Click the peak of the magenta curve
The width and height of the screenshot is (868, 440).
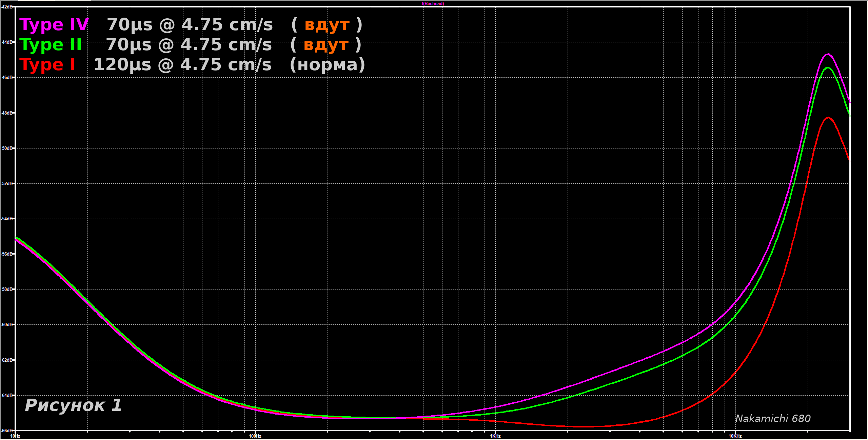[828, 54]
